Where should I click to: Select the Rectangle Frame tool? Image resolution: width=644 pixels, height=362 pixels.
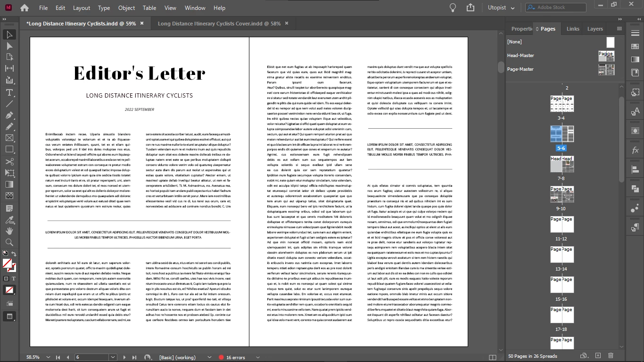point(9,138)
